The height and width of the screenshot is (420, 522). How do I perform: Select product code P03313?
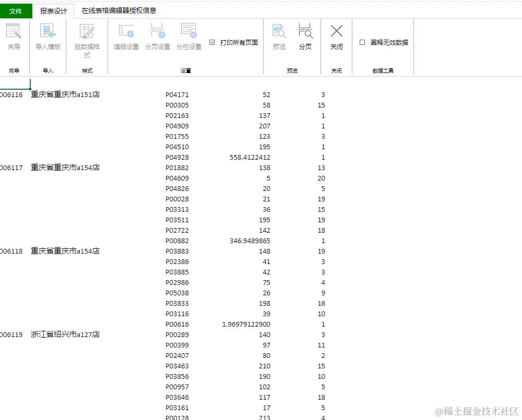177,210
